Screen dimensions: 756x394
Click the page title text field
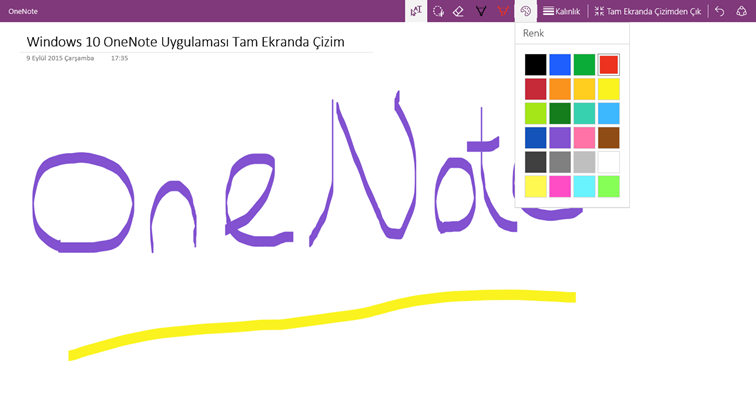pos(186,42)
